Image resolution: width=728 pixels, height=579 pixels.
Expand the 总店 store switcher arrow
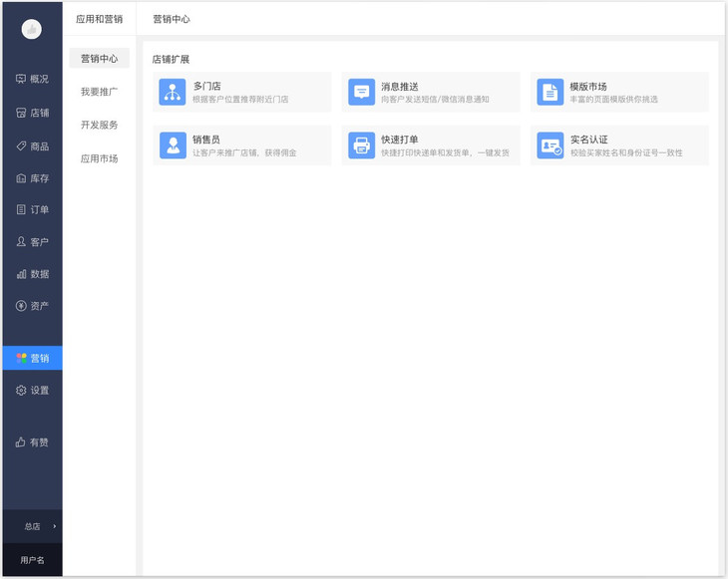54,526
